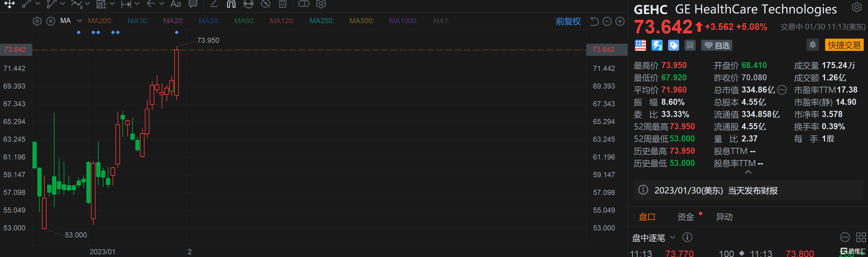This screenshot has width=868, height=257.
Task: Click the undo arrow beside 前复权
Action: [594, 21]
